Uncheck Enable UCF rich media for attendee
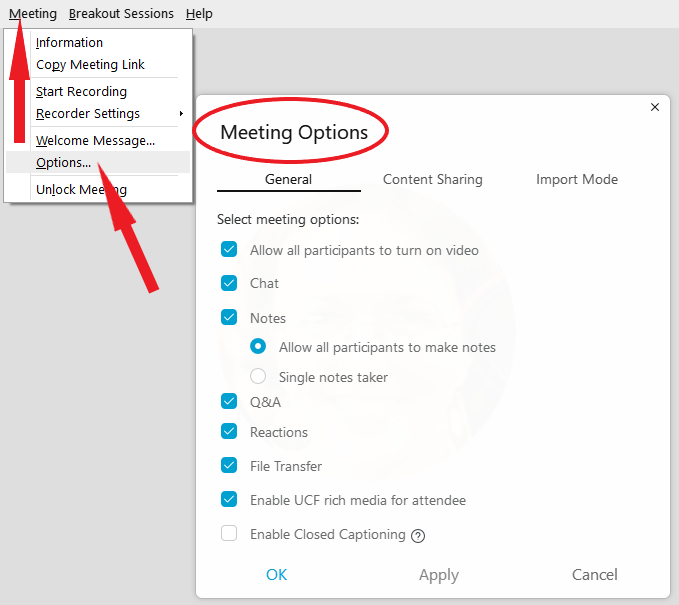This screenshot has width=679, height=605. (229, 499)
